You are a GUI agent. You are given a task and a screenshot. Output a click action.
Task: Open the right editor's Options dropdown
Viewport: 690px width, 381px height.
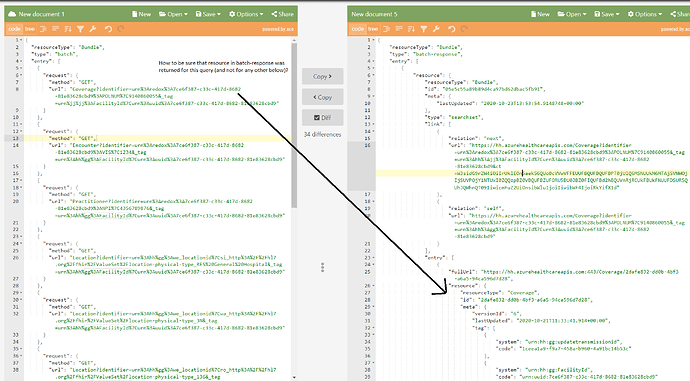tap(645, 14)
